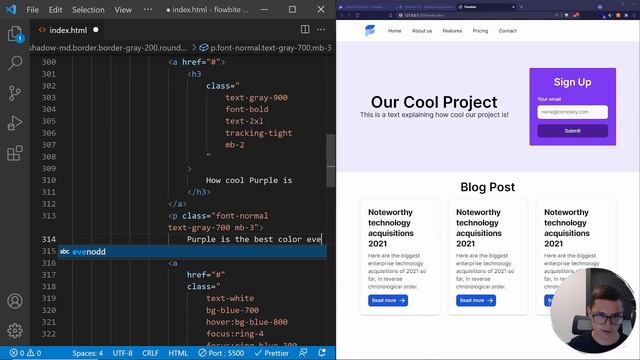Click Features link in website navbar
The width and height of the screenshot is (640, 360).
pyautogui.click(x=452, y=31)
